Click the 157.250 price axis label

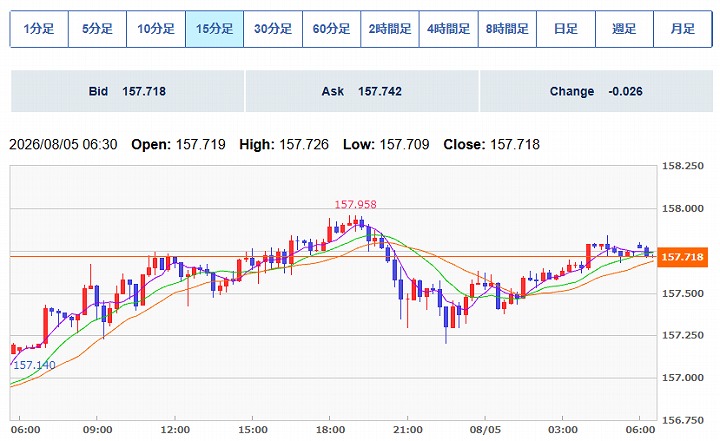click(682, 335)
